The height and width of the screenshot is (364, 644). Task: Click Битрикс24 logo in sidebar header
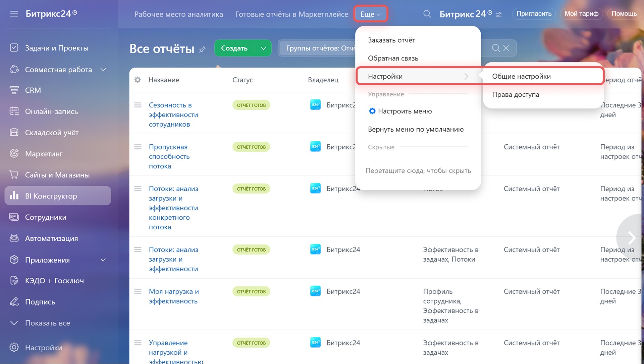click(51, 13)
